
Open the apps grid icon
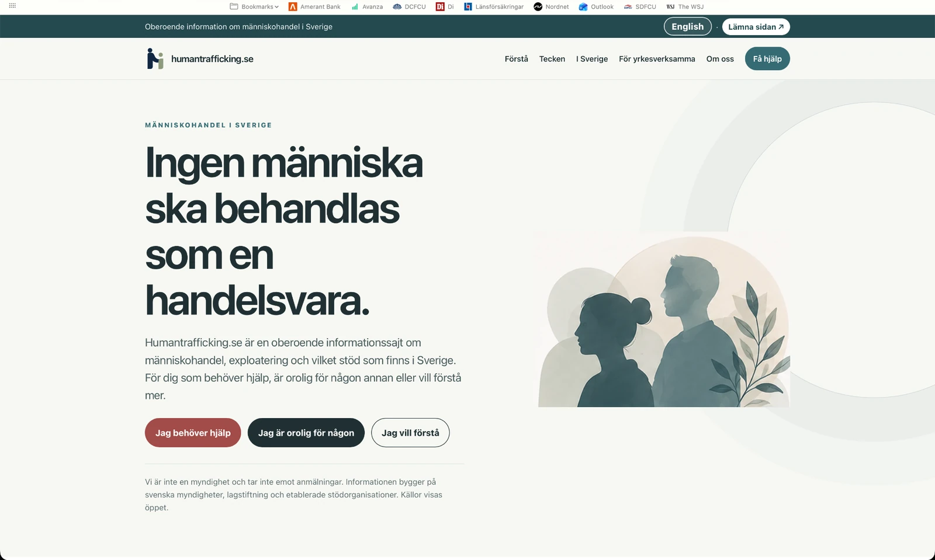point(12,5)
